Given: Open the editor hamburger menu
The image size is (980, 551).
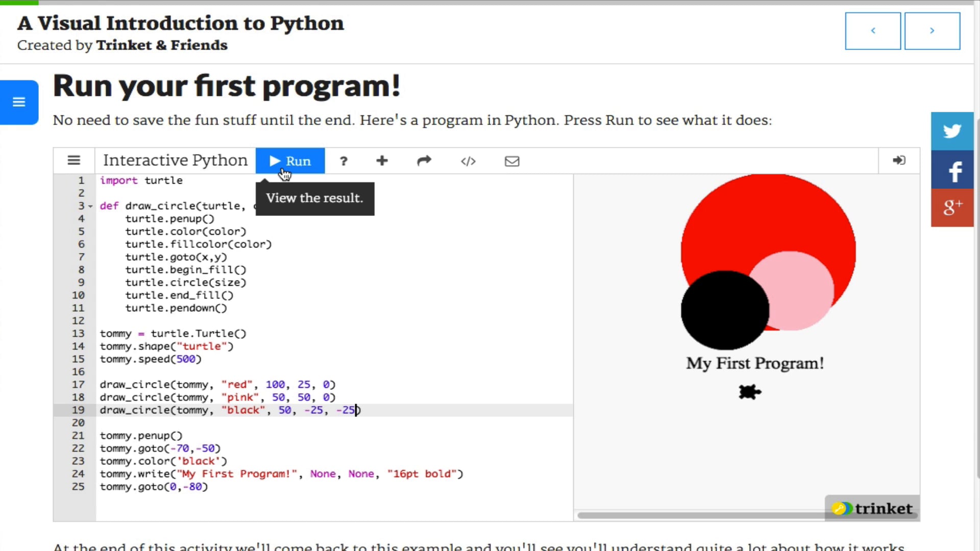Looking at the screenshot, I should [74, 160].
